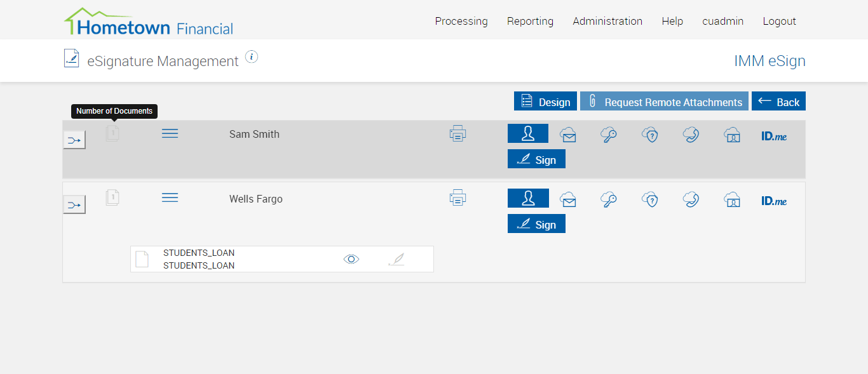Click phone cloud icon in Wells Fargo row
This screenshot has width=868, height=374.
(691, 199)
